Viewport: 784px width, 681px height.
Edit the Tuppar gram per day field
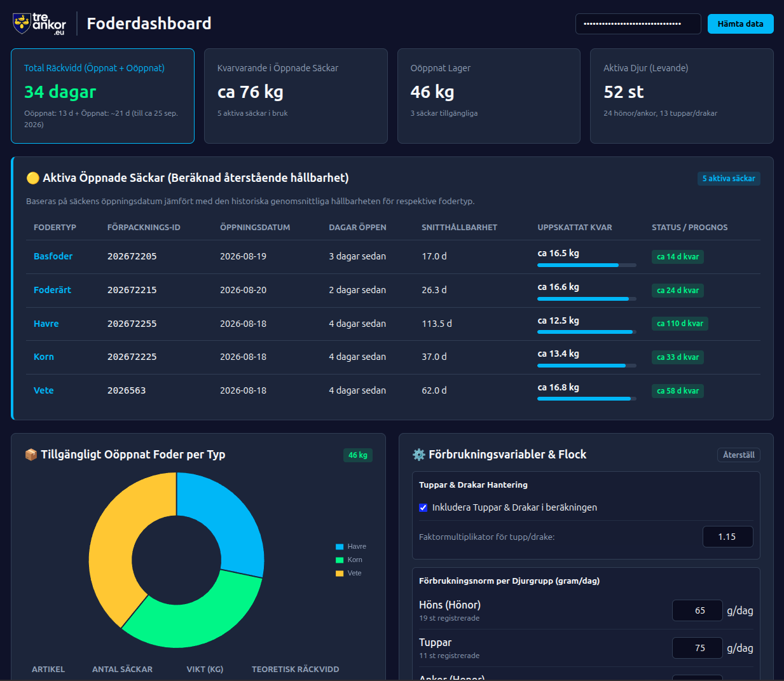(698, 648)
